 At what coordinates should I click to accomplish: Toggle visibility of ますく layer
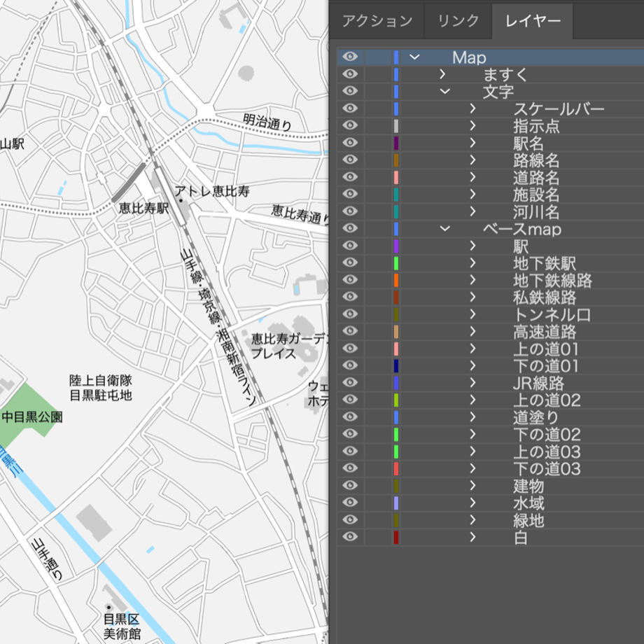[350, 74]
